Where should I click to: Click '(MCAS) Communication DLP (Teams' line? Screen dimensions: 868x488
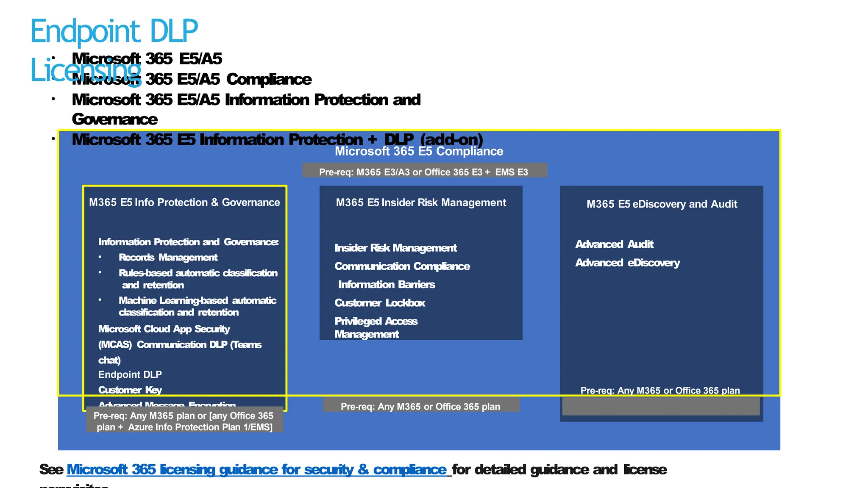pos(180,345)
